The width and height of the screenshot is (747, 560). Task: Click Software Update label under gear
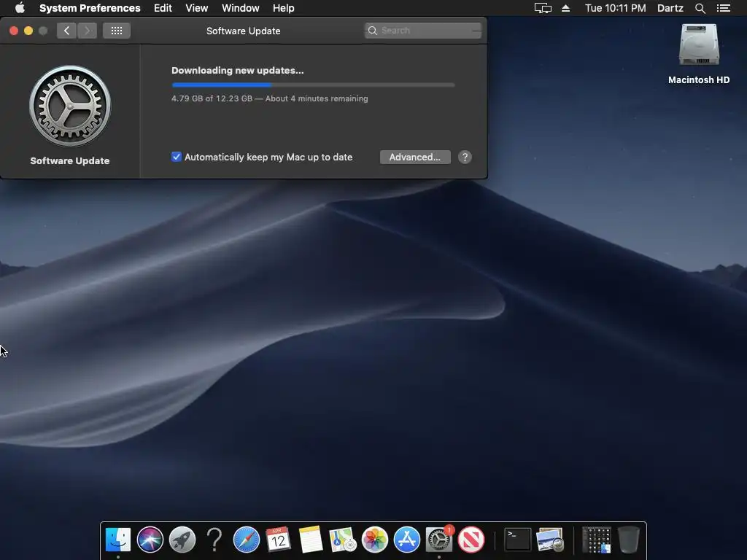coord(70,161)
